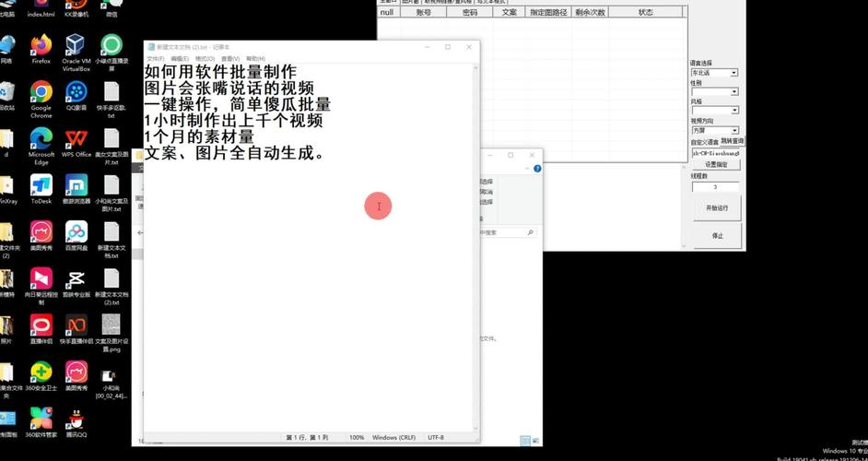Viewport: 868px width, 461px height.
Task: Click the blue help icon in Explorer window
Action: (537, 169)
